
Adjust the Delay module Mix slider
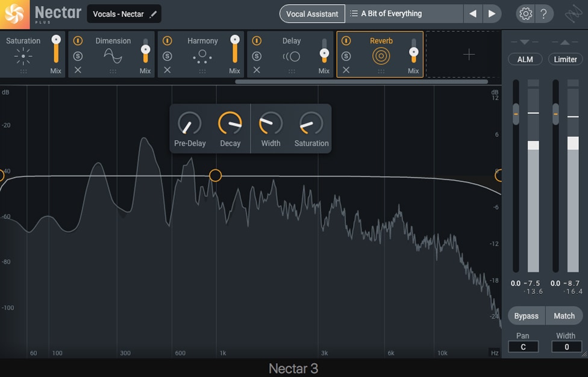(324, 54)
